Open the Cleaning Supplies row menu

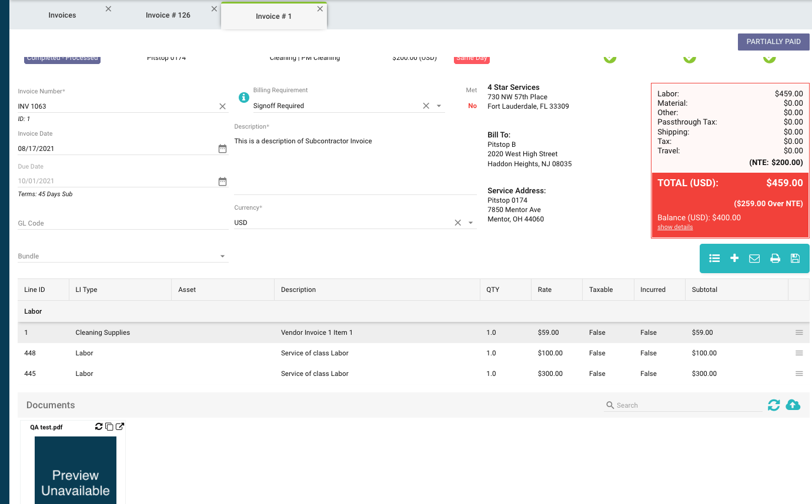coord(798,332)
